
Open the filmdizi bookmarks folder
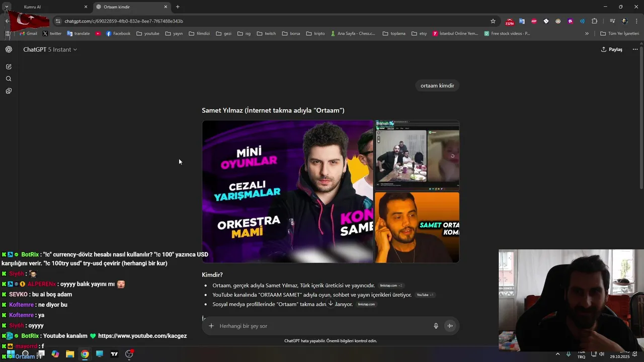pos(199,34)
